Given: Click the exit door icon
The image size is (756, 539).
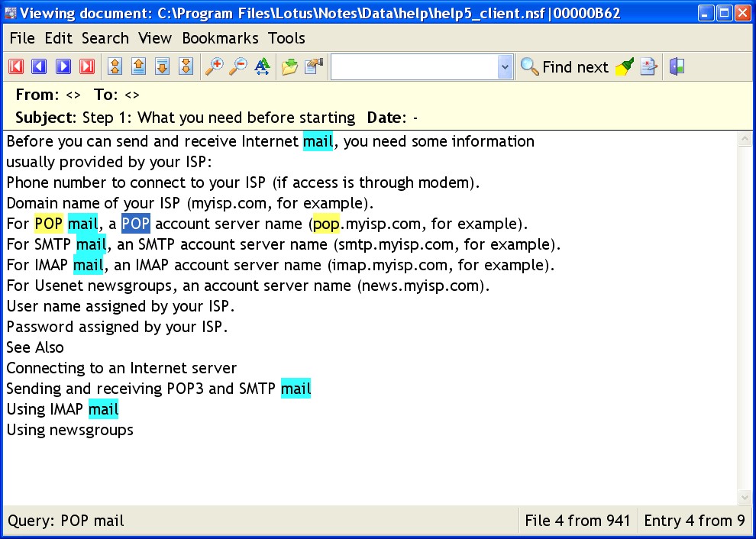Looking at the screenshot, I should click(677, 67).
